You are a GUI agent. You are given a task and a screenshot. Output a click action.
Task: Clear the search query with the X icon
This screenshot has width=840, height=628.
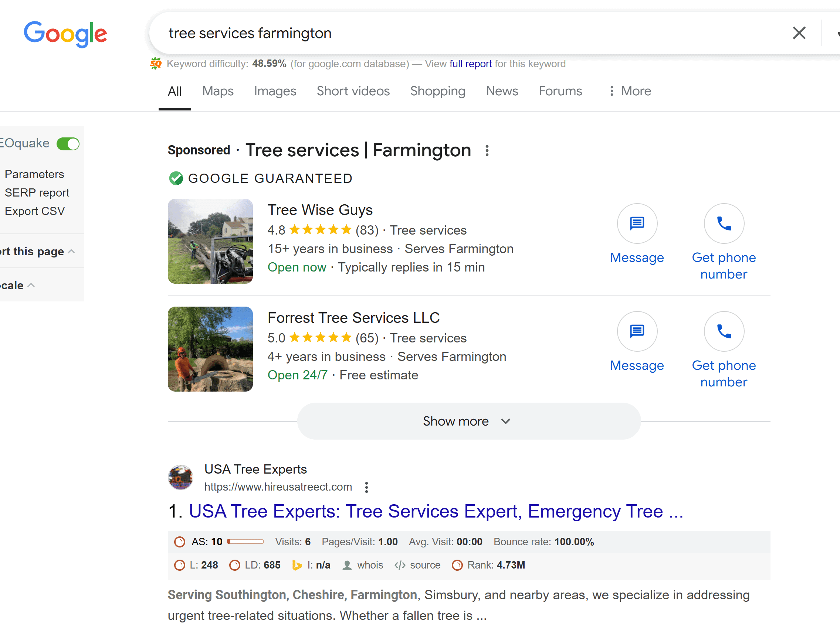click(x=799, y=33)
